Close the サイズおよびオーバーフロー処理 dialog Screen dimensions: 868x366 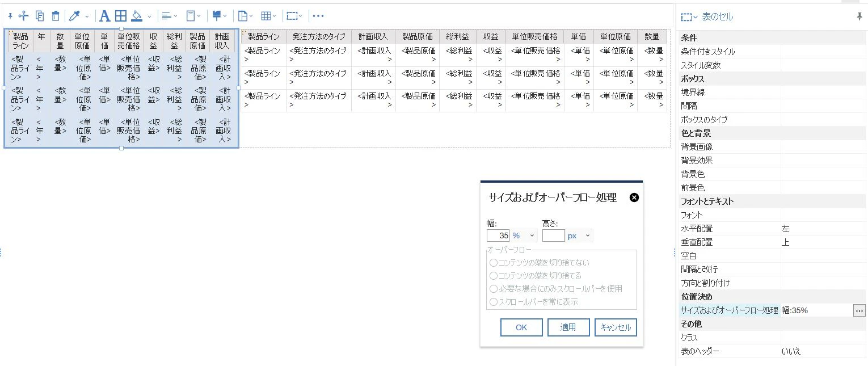point(634,197)
